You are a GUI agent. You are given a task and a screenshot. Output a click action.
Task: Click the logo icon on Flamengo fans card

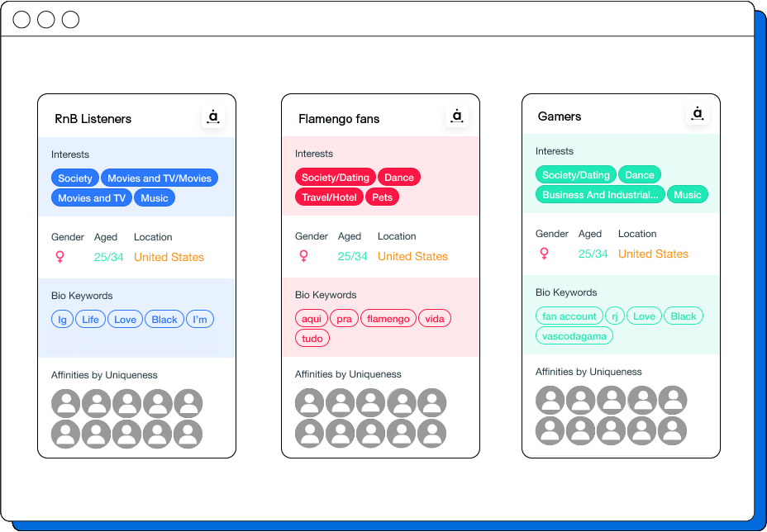(x=457, y=116)
